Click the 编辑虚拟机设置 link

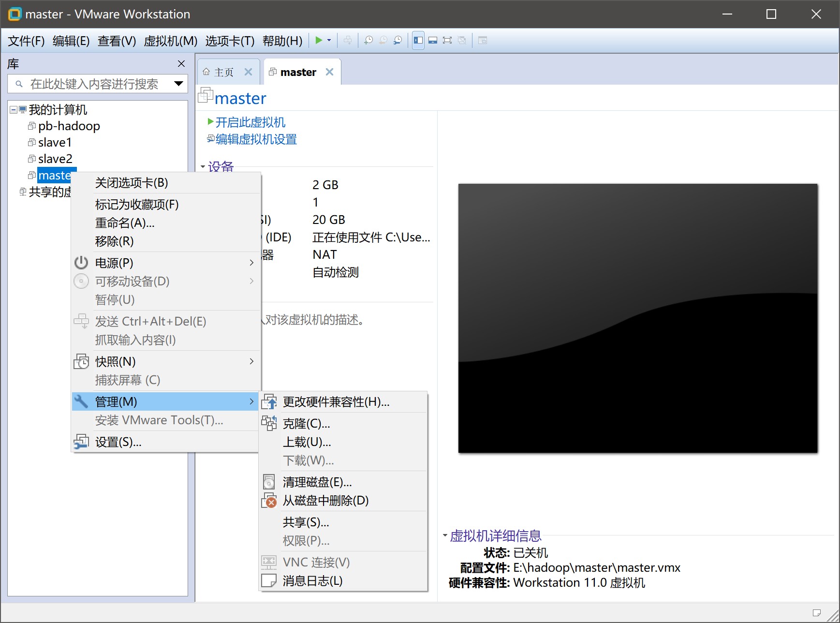[256, 140]
